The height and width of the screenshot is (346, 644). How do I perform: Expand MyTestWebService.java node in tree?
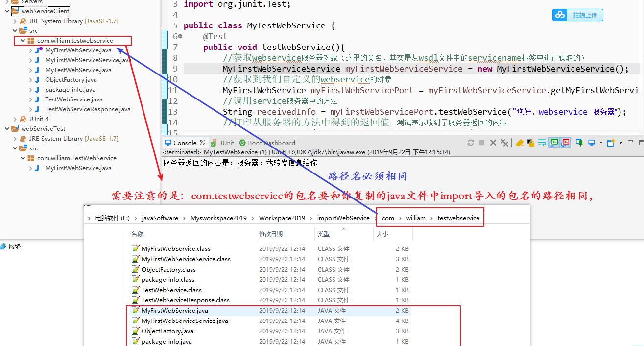[30, 70]
